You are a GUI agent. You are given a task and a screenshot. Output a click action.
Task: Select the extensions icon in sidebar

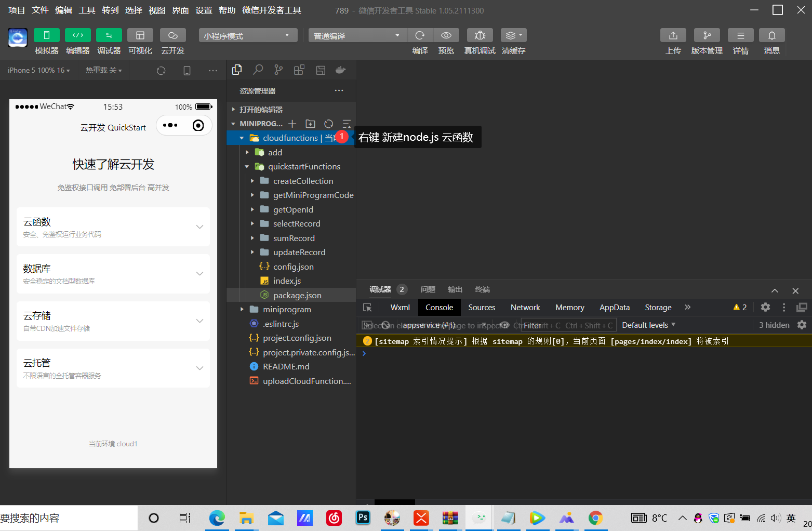point(299,70)
